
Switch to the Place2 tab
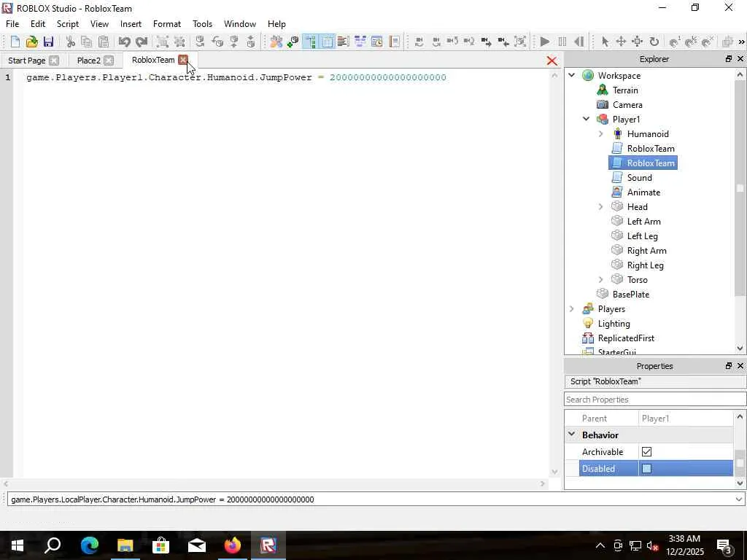[x=88, y=61]
